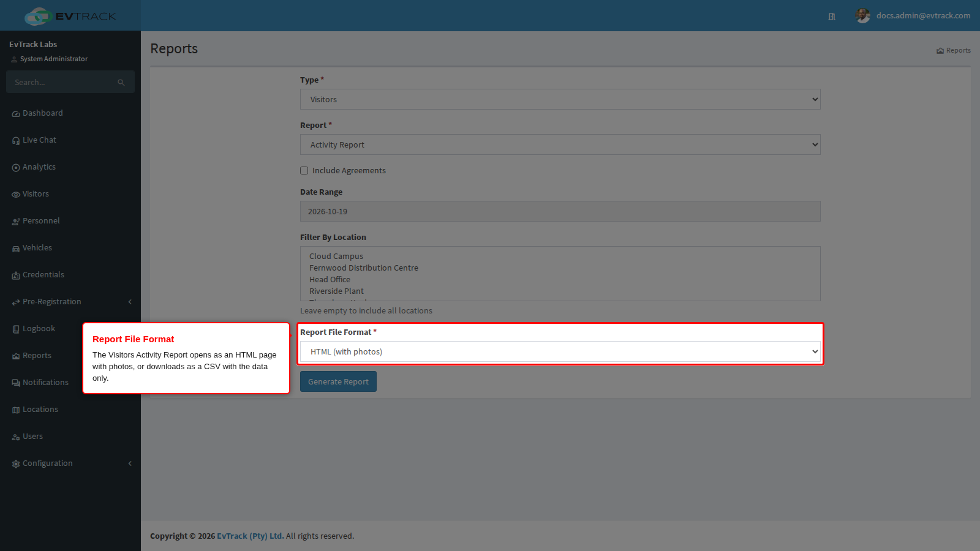Viewport: 980px width, 551px height.
Task: Open the Report File Format dropdown
Action: pos(560,351)
